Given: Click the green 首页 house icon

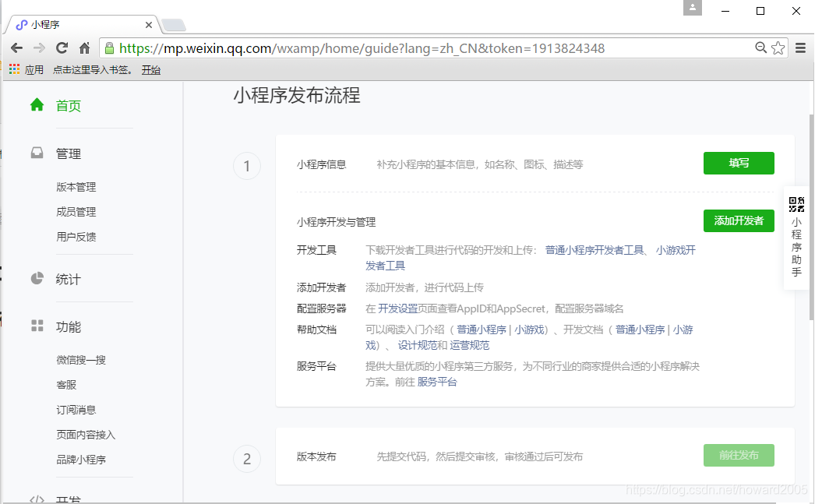Looking at the screenshot, I should 37,105.
